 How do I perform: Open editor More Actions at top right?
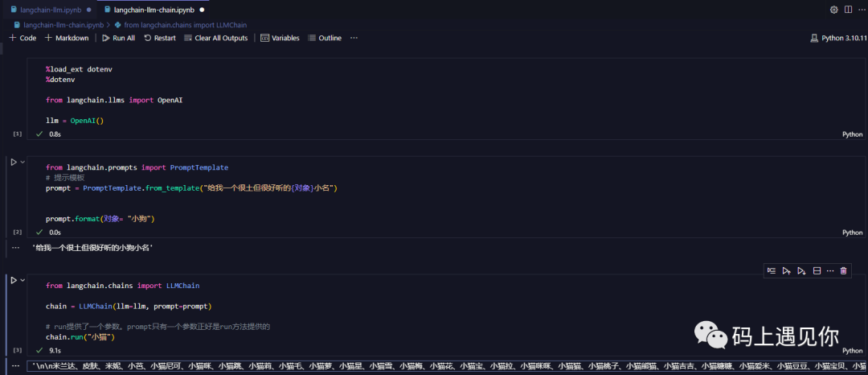(x=862, y=10)
